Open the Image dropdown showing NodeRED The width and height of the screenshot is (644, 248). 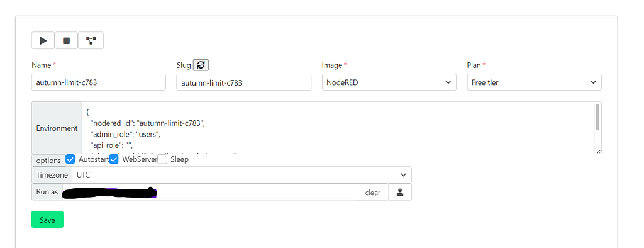[389, 82]
